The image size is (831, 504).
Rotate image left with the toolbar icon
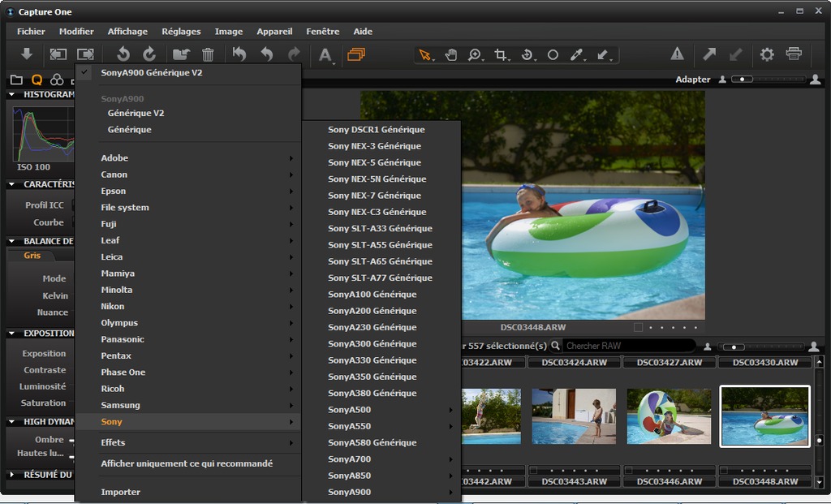pyautogui.click(x=123, y=54)
